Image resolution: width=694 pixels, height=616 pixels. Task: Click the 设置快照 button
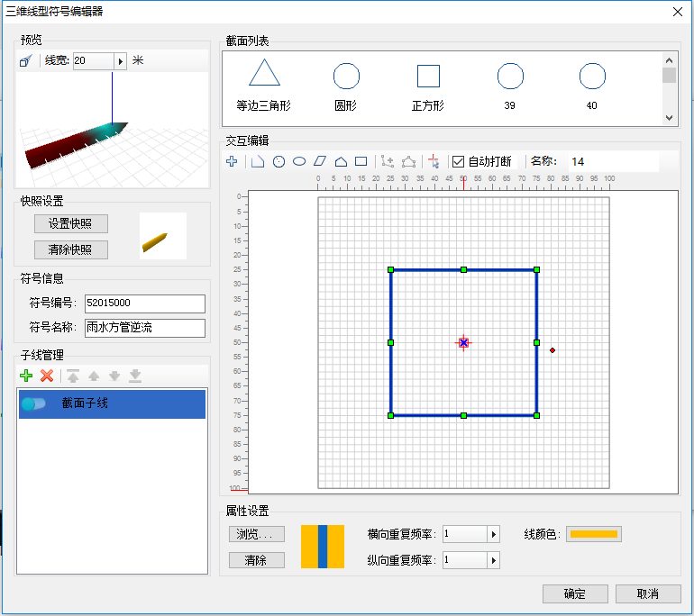pyautogui.click(x=71, y=223)
